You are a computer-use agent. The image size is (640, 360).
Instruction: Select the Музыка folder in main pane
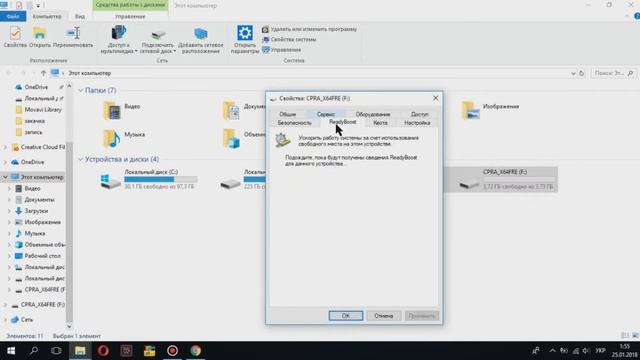[124, 139]
